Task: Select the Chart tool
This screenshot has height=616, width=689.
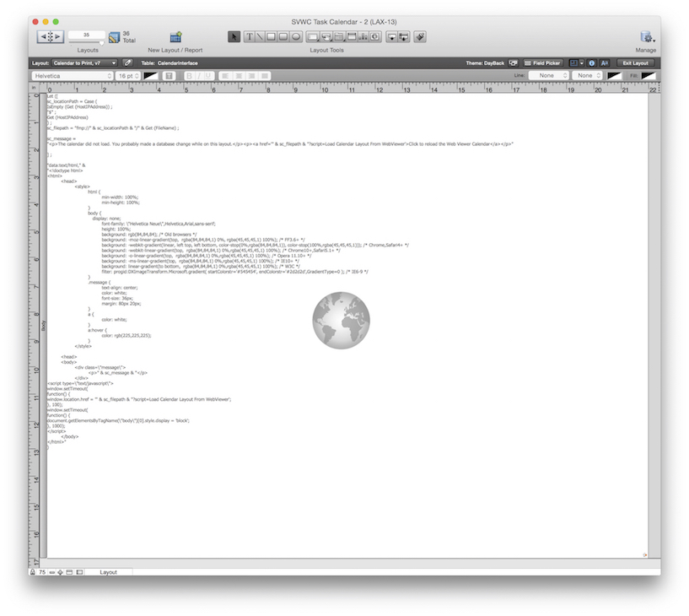Action: pyautogui.click(x=363, y=37)
